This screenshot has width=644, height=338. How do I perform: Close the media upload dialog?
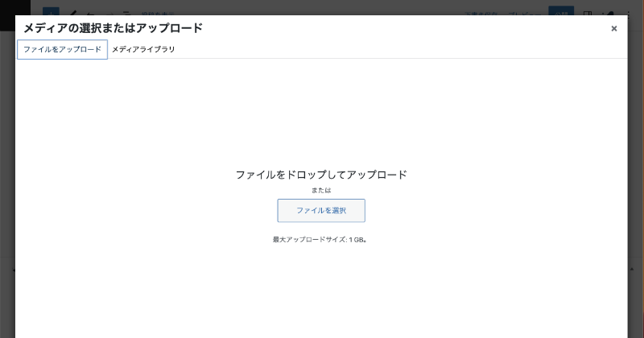coord(613,28)
